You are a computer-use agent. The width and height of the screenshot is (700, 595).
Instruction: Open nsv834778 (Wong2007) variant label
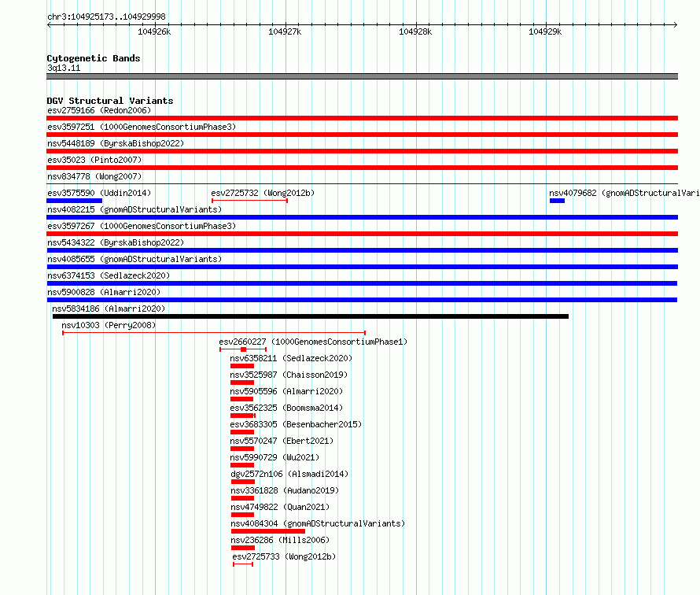[94, 176]
